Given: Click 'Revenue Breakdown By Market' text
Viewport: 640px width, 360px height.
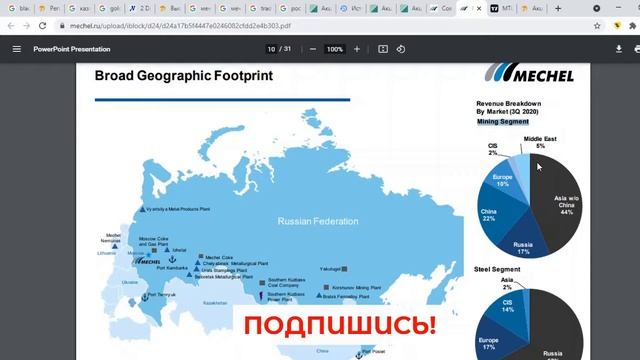Looking at the screenshot, I should pos(509,108).
